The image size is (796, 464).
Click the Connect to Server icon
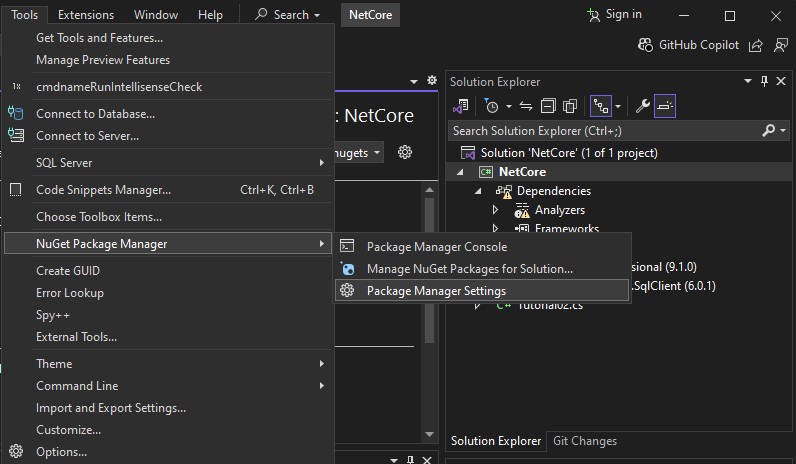coord(16,135)
